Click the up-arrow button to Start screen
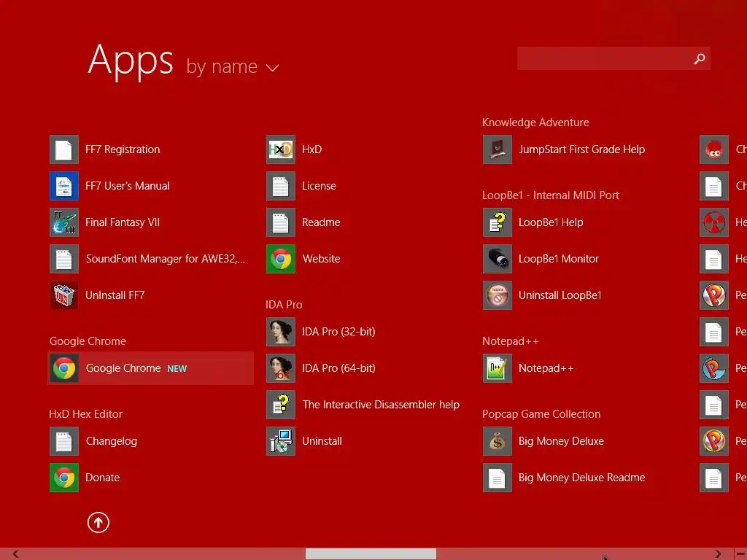Image resolution: width=747 pixels, height=560 pixels. (98, 523)
